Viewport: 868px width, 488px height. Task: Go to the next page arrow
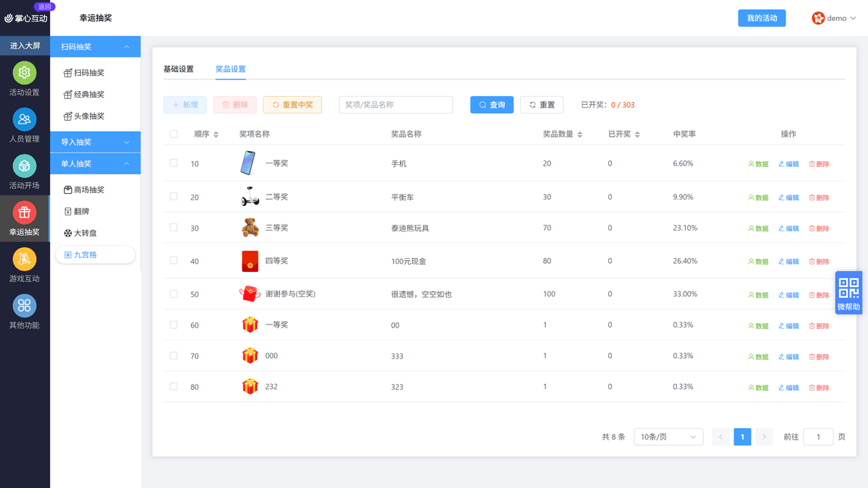[764, 437]
